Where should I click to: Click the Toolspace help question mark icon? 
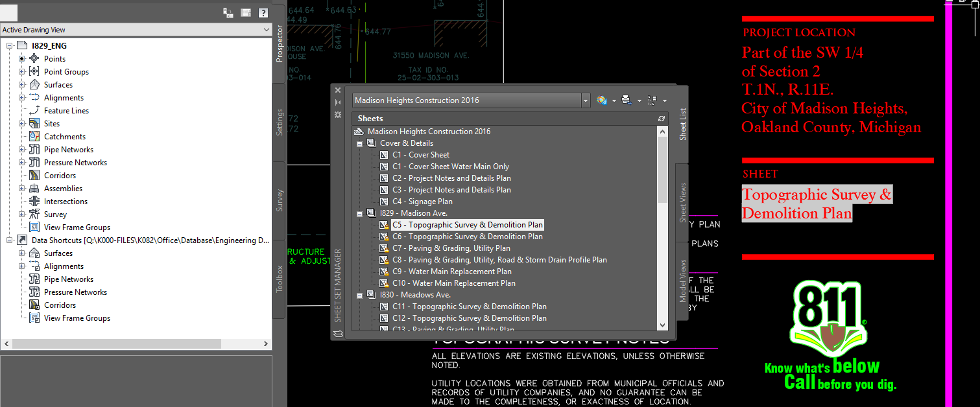click(263, 12)
